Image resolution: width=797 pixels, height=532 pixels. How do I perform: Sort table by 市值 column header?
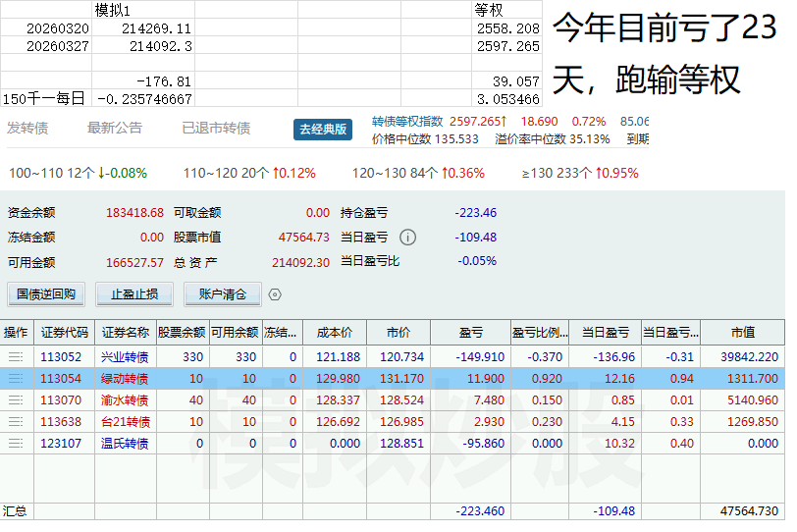(742, 333)
